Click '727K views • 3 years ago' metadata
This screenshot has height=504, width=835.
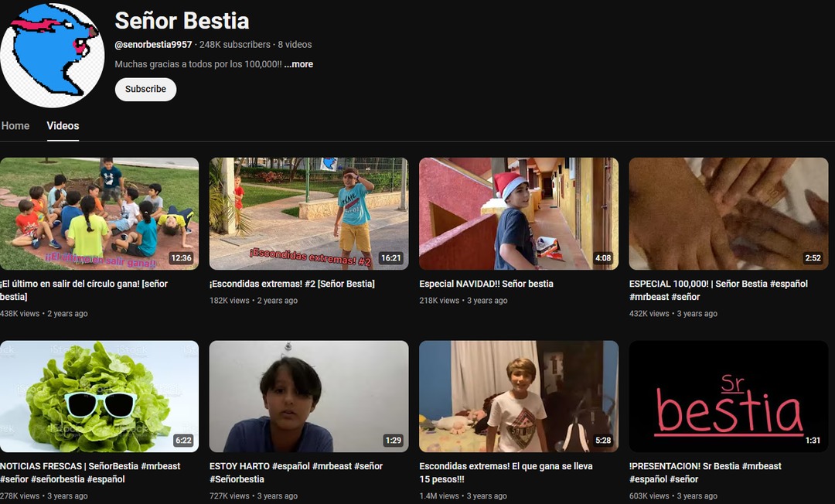coord(254,496)
